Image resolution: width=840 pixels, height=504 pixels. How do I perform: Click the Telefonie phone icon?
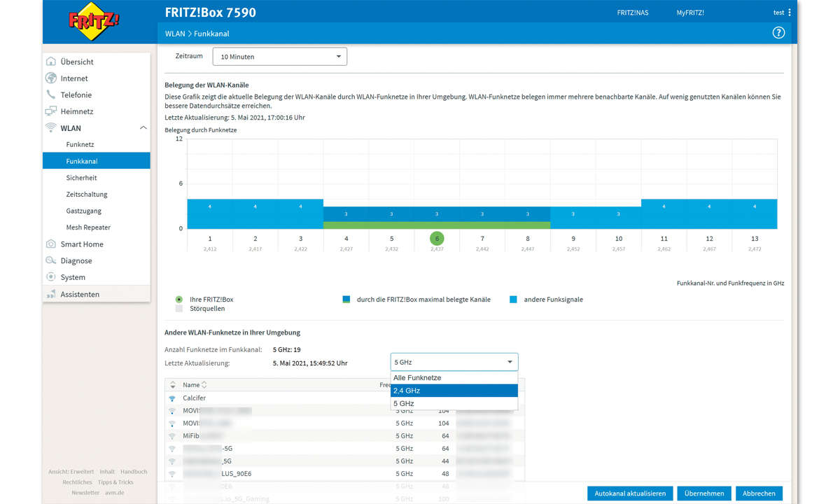pyautogui.click(x=50, y=94)
